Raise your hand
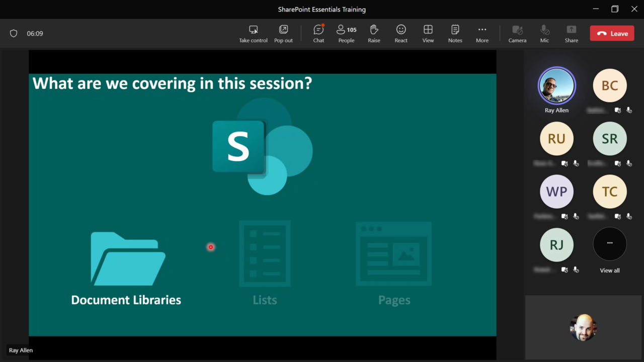644x362 pixels. click(x=374, y=33)
